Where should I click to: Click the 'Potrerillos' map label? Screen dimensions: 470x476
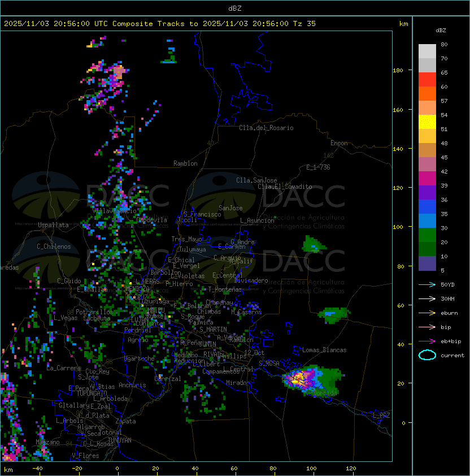click(x=94, y=311)
